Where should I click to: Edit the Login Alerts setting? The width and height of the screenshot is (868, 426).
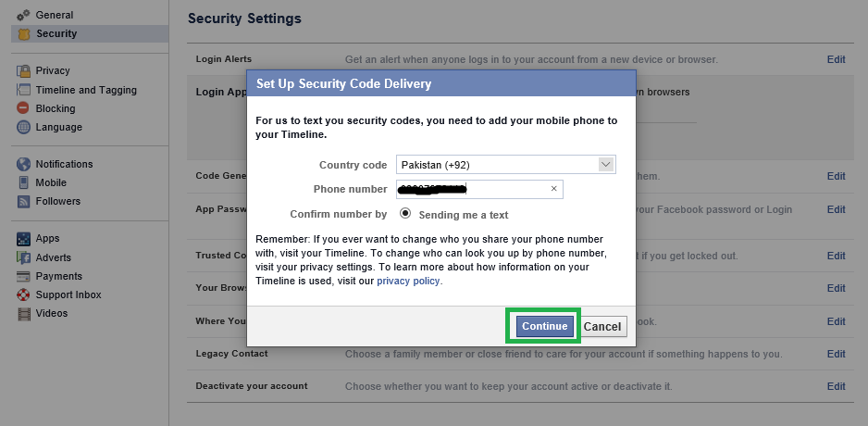(x=836, y=59)
